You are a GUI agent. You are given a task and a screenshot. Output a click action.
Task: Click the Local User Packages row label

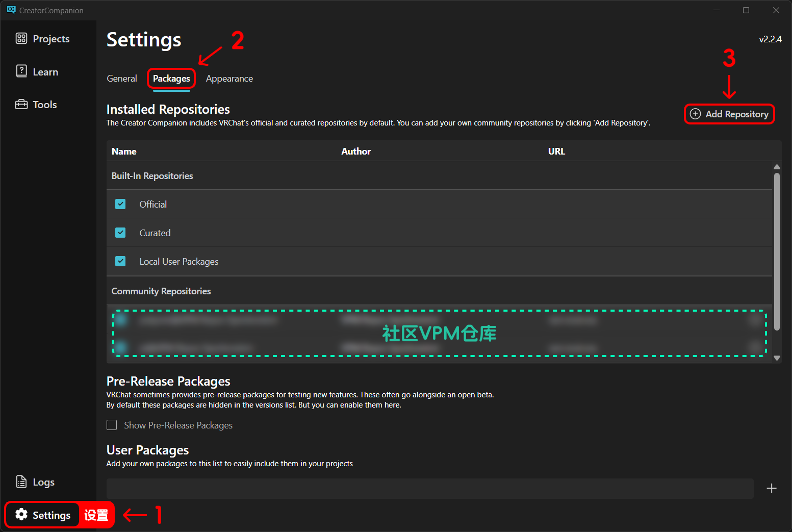(179, 262)
